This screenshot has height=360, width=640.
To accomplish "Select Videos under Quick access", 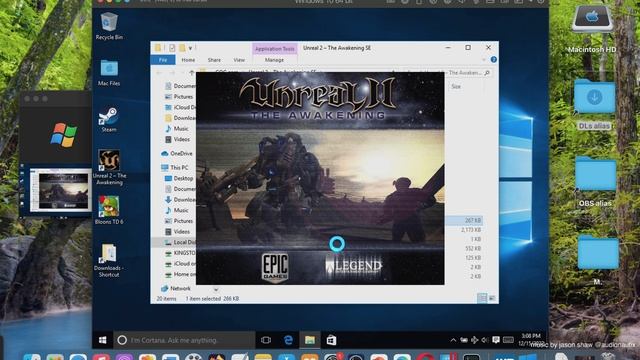I will 178,139.
